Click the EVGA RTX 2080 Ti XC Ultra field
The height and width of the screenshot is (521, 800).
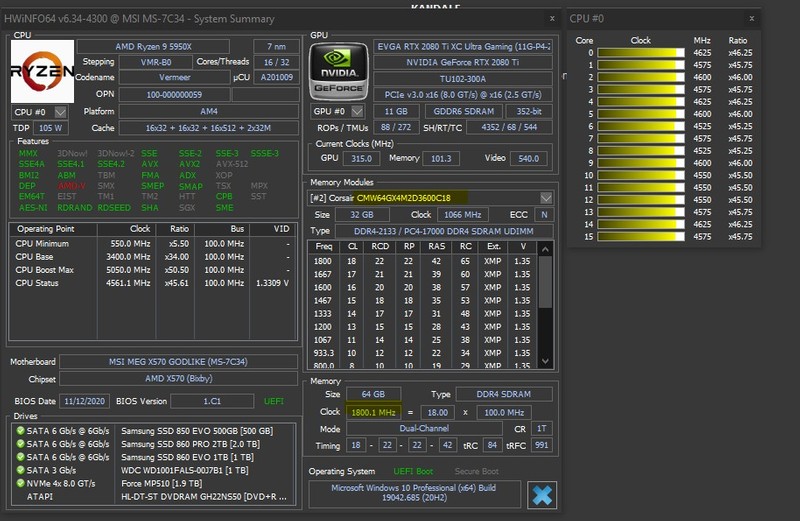point(463,46)
